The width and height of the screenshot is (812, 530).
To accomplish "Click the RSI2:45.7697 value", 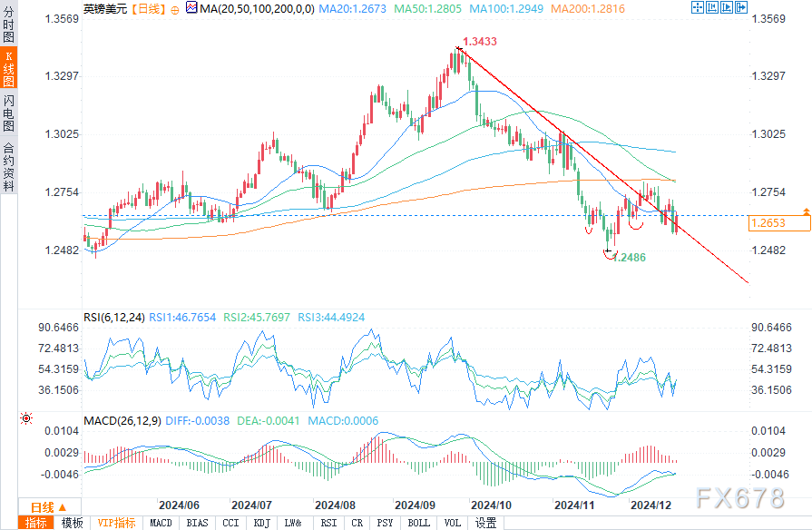I will 257,317.
